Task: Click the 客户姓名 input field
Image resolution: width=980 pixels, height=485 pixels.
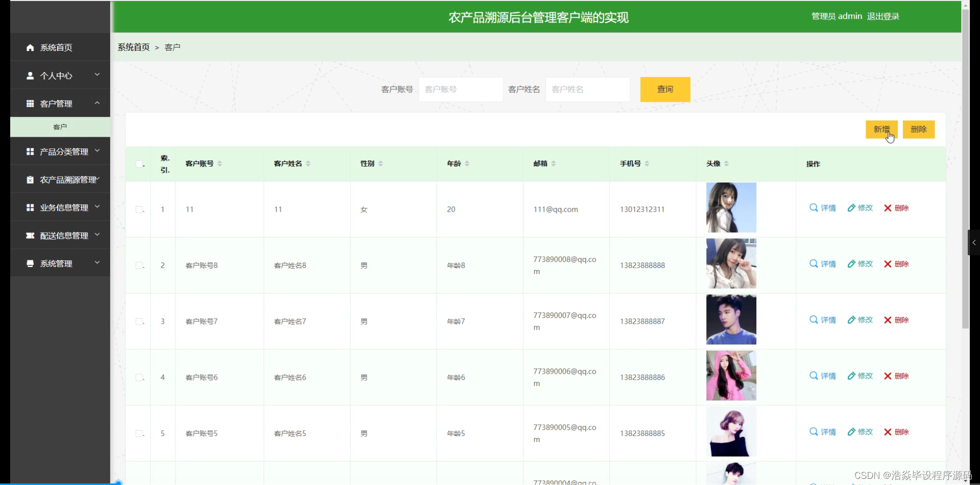Action: click(587, 89)
